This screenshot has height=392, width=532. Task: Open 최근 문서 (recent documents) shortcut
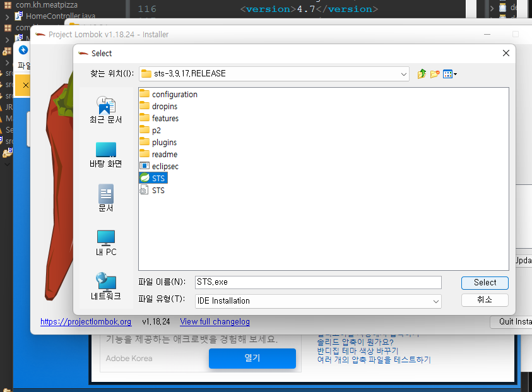106,110
